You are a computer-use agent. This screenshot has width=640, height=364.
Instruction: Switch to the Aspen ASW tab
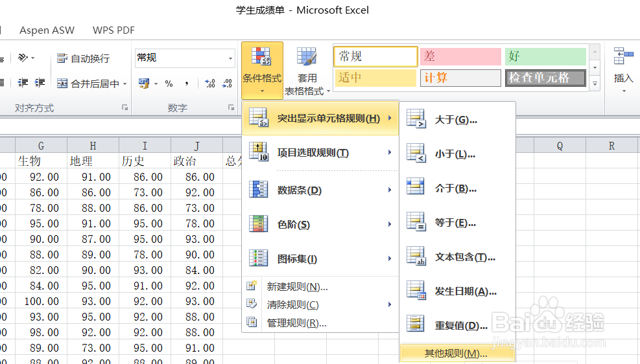click(x=47, y=30)
